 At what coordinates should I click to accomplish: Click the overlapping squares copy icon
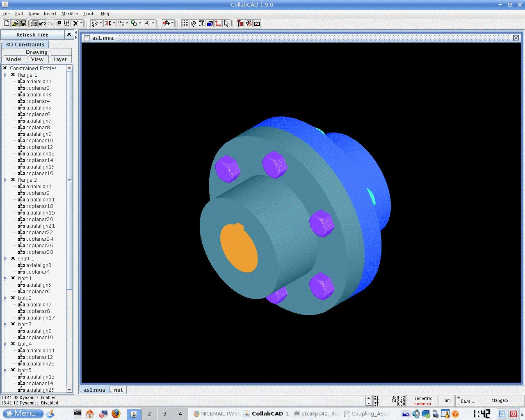click(x=59, y=23)
